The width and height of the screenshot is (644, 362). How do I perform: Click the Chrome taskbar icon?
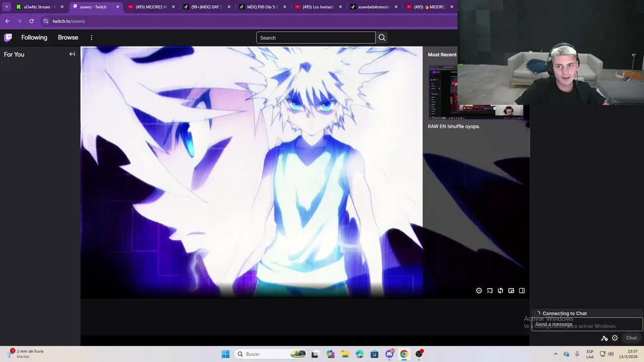pyautogui.click(x=404, y=354)
